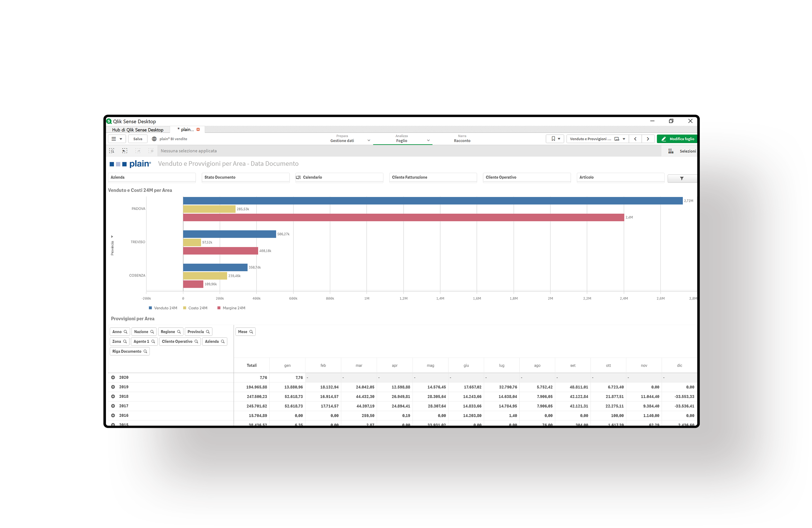Click the gen month column header
The image size is (812, 528).
(288, 365)
